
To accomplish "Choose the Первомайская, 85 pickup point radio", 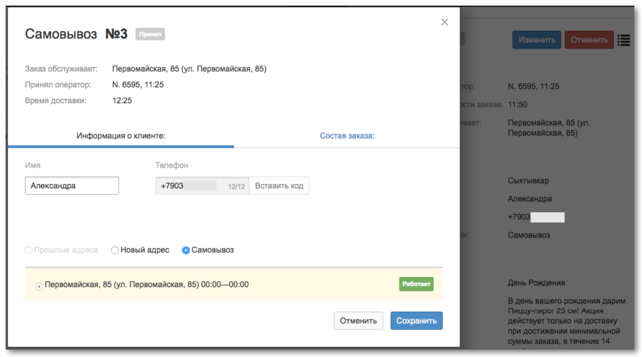I will (x=38, y=286).
